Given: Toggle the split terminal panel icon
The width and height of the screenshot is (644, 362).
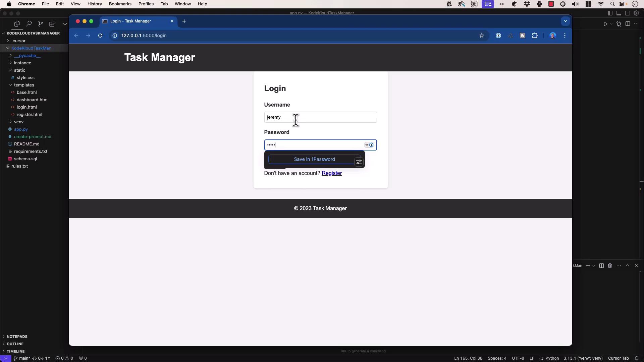Looking at the screenshot, I should click(601, 265).
